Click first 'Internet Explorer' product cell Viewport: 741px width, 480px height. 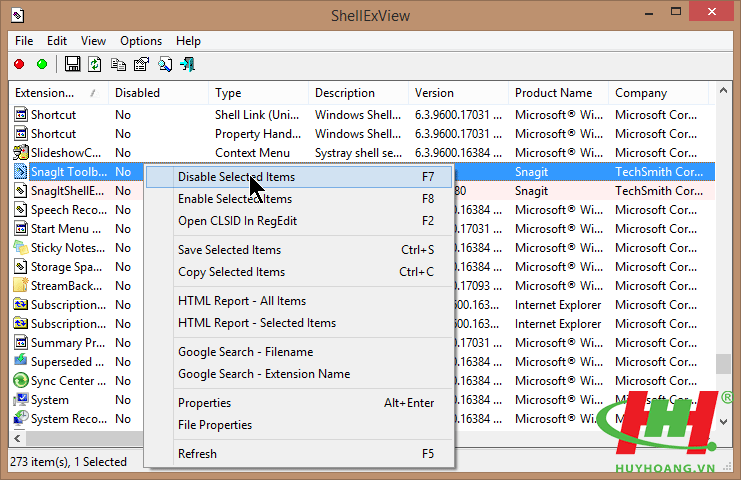pyautogui.click(x=558, y=305)
